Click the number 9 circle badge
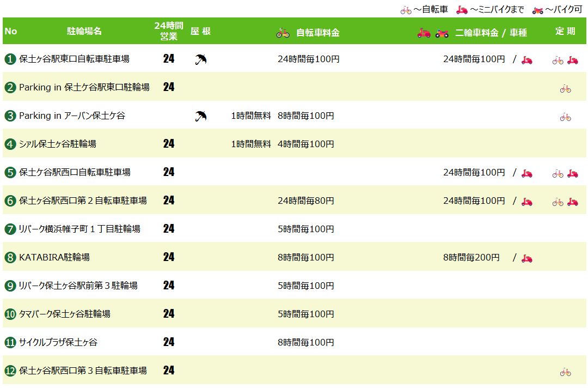This screenshot has width=588, height=388. (x=10, y=286)
